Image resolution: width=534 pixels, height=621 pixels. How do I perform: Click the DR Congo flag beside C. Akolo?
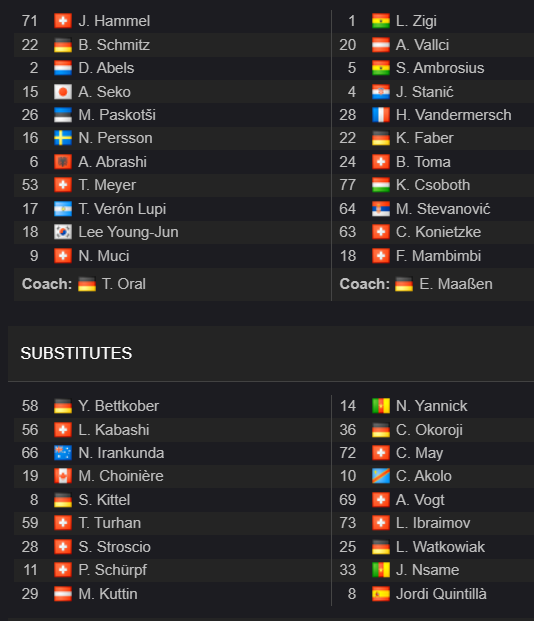(381, 476)
